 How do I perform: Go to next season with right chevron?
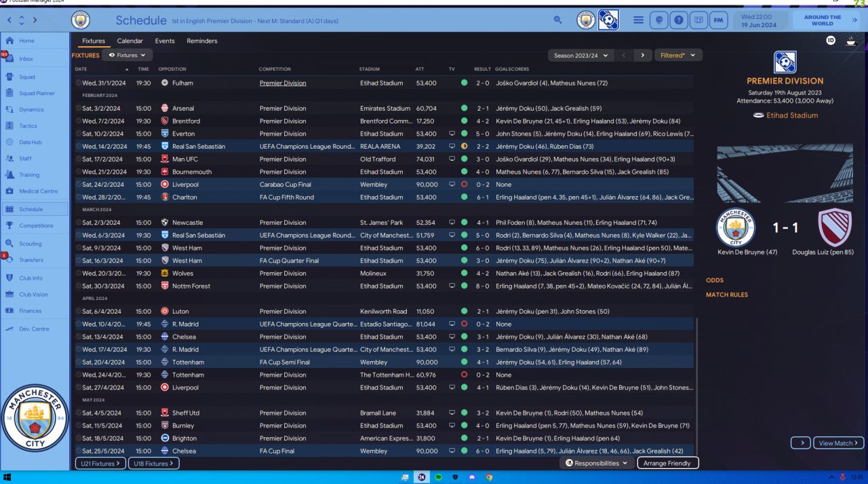pos(642,55)
